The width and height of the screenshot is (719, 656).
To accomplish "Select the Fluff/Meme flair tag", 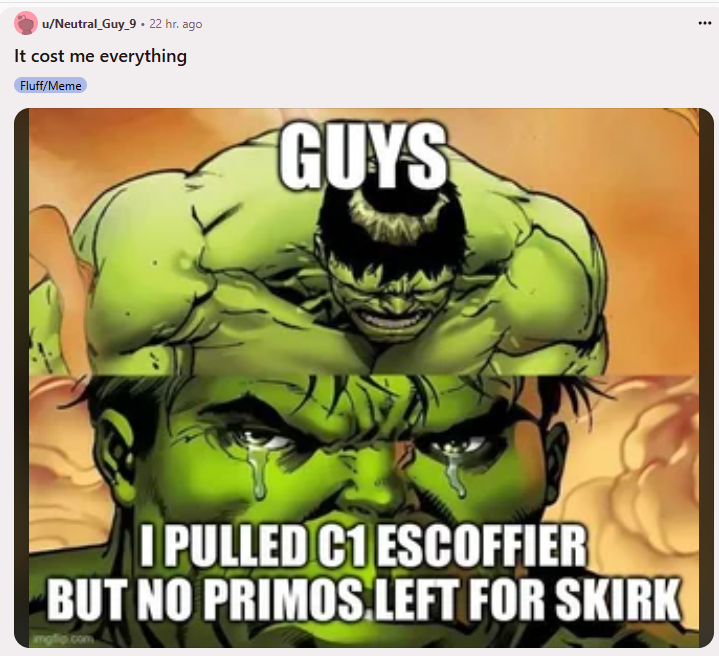I will (x=50, y=86).
